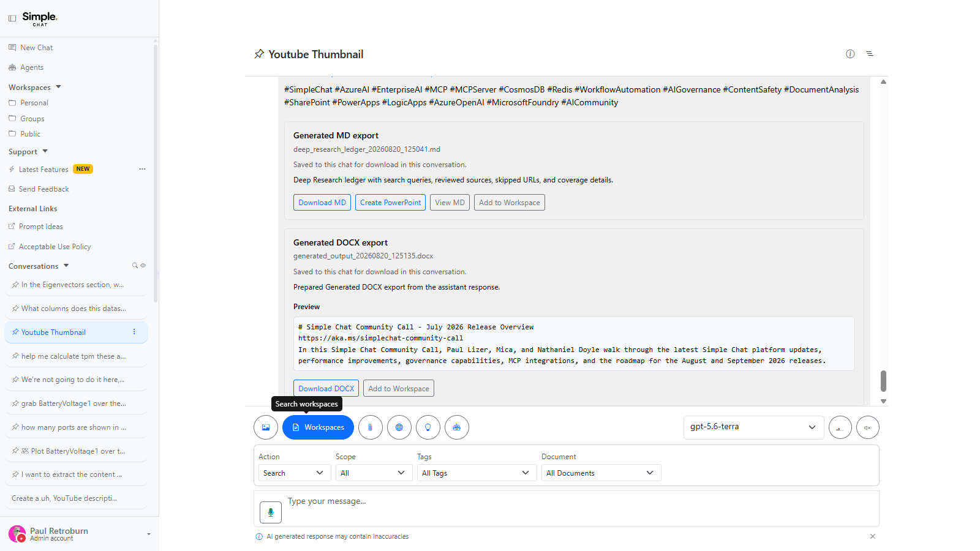This screenshot has width=980, height=551.
Task: Click the Simple Chat logo
Action: [x=40, y=18]
